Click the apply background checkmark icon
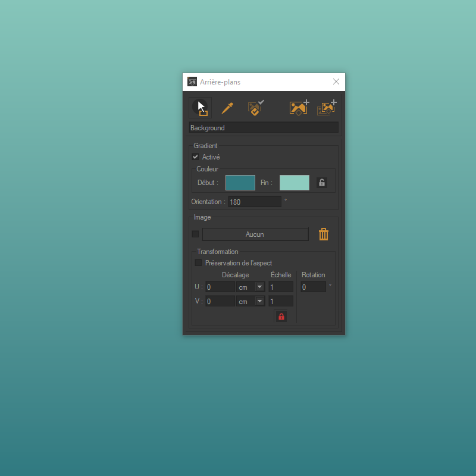The image size is (476, 476). coord(256,108)
